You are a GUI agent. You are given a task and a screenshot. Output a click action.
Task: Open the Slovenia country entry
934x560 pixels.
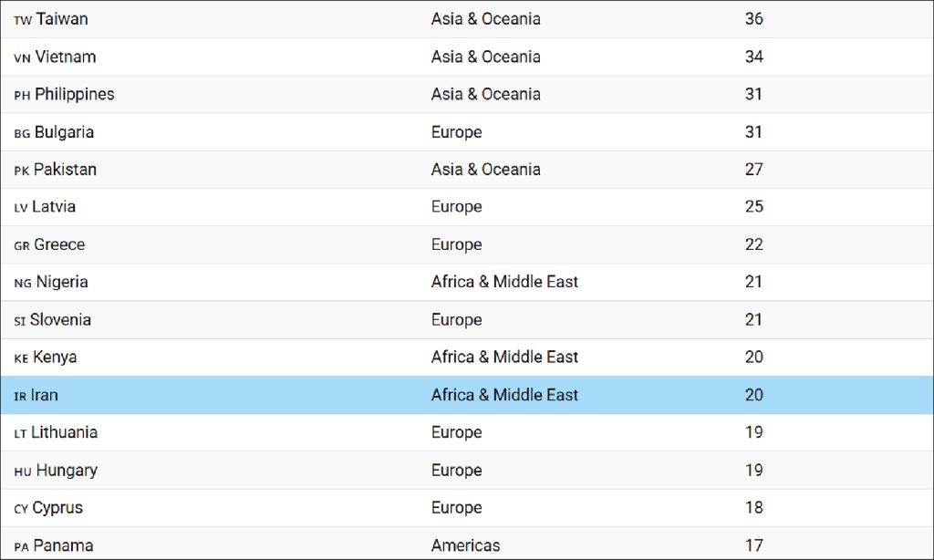pyautogui.click(x=60, y=320)
